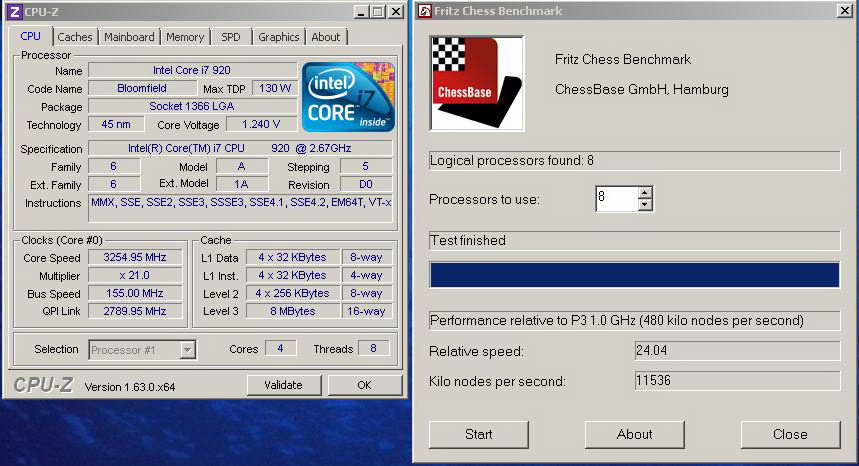The image size is (859, 466).
Task: Maximize the CPU-Z window
Action: tap(377, 11)
